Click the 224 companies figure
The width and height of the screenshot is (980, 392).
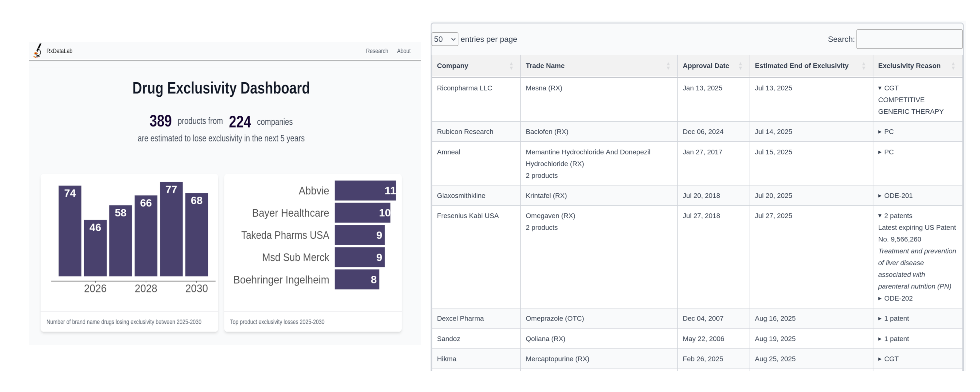(x=240, y=122)
